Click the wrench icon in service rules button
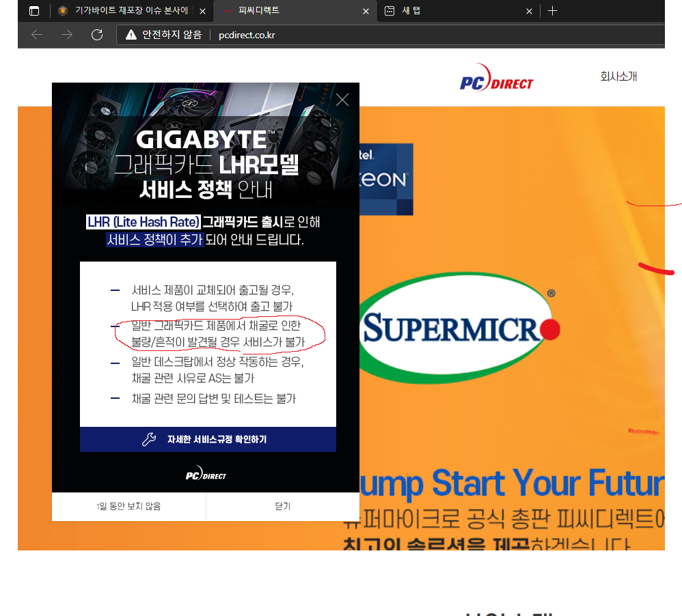Image resolution: width=682 pixels, height=616 pixels. tap(149, 439)
